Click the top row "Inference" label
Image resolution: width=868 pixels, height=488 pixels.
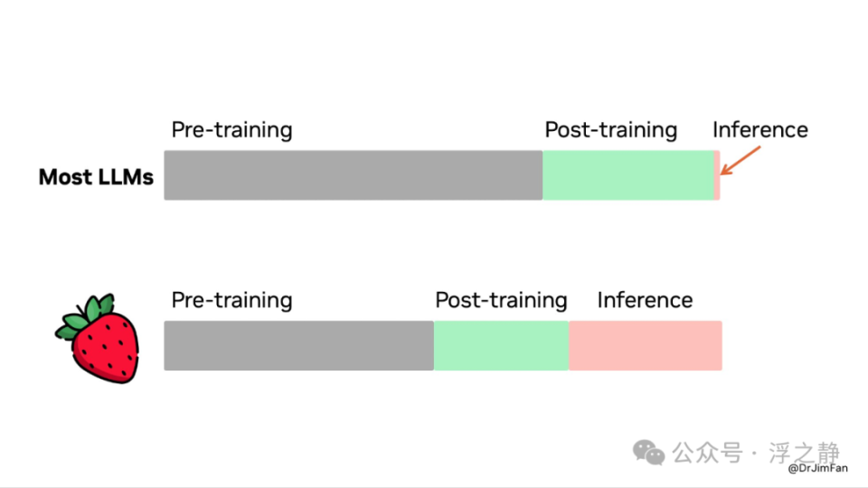click(x=760, y=130)
